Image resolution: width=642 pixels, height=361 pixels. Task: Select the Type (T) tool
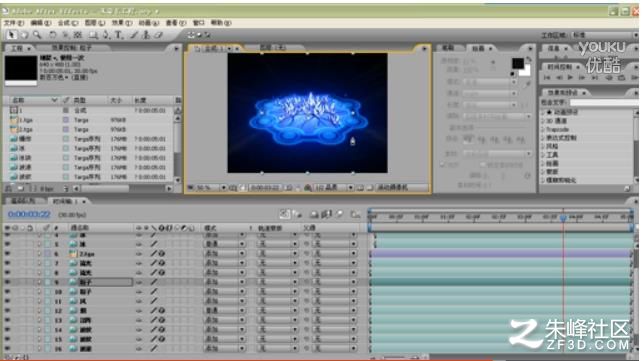[x=118, y=35]
